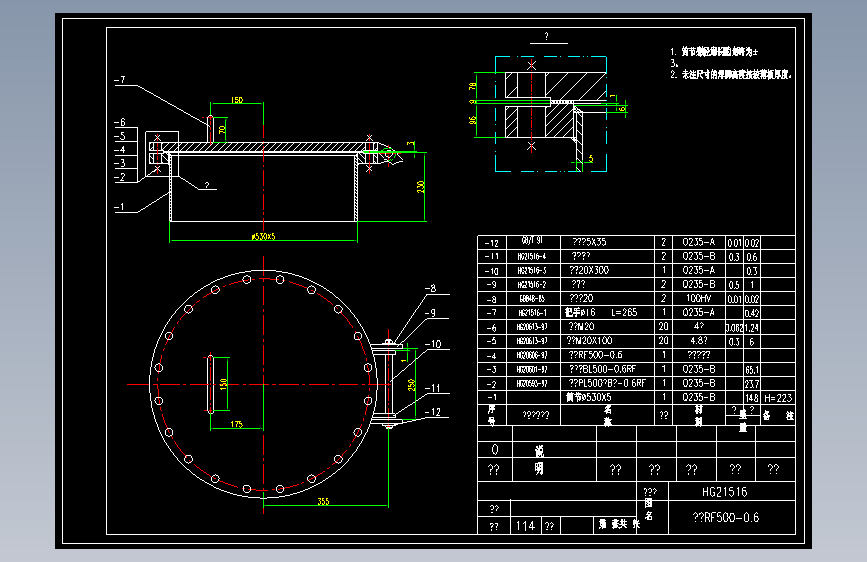867x562 pixels.
Task: Select callout label -10 beside the plan view
Action: point(433,344)
